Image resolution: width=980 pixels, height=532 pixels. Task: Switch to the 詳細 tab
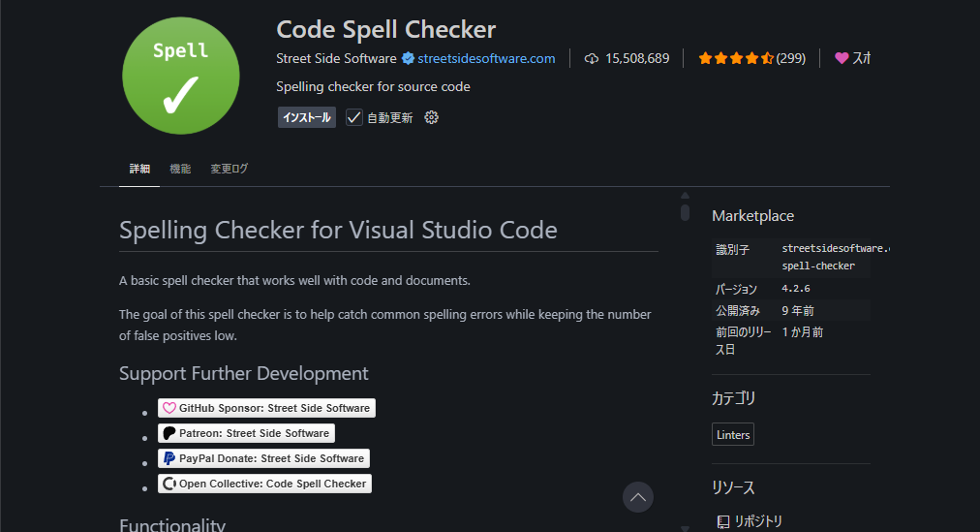pyautogui.click(x=139, y=169)
